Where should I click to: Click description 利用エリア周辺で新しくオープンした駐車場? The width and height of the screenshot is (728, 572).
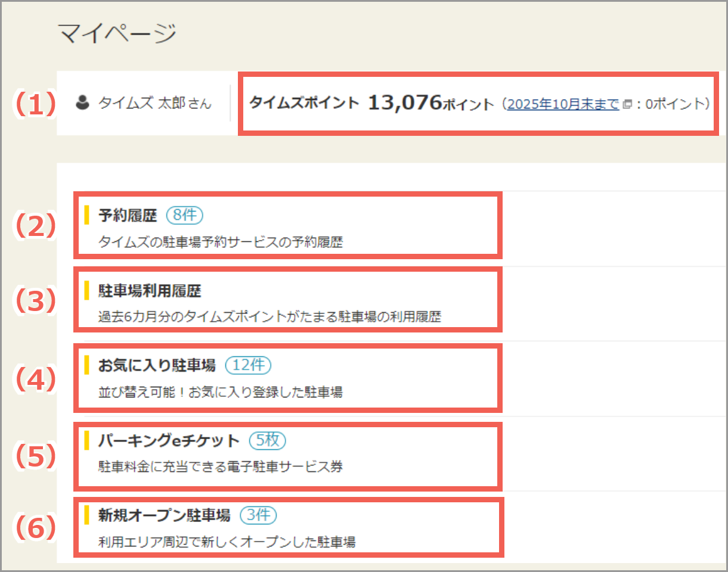click(227, 542)
